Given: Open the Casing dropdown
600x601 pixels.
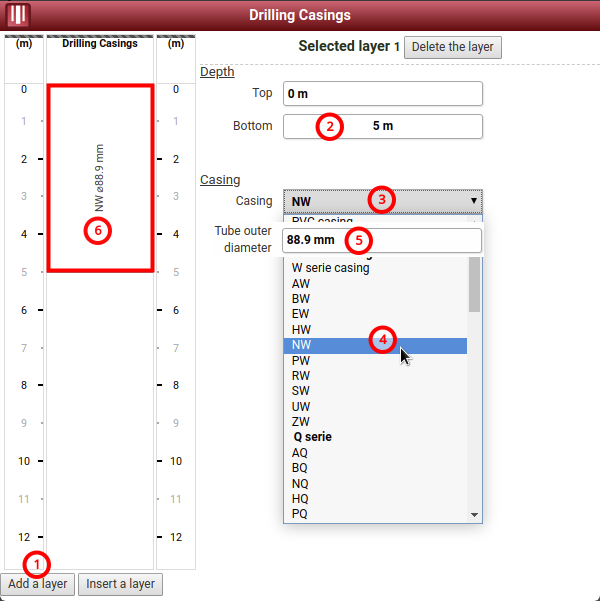Looking at the screenshot, I should tap(382, 201).
